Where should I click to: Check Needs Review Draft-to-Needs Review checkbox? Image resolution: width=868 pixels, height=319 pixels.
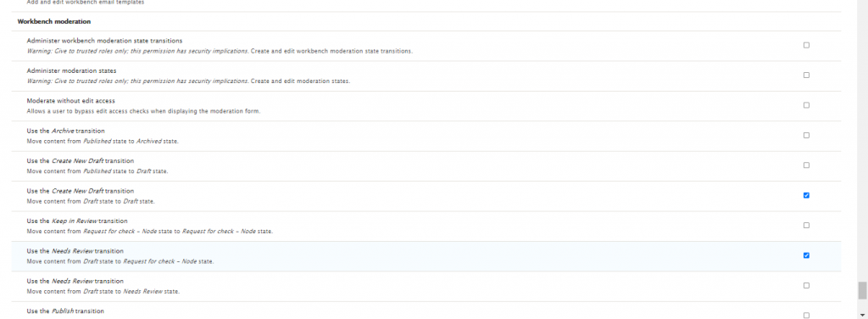pos(806,285)
